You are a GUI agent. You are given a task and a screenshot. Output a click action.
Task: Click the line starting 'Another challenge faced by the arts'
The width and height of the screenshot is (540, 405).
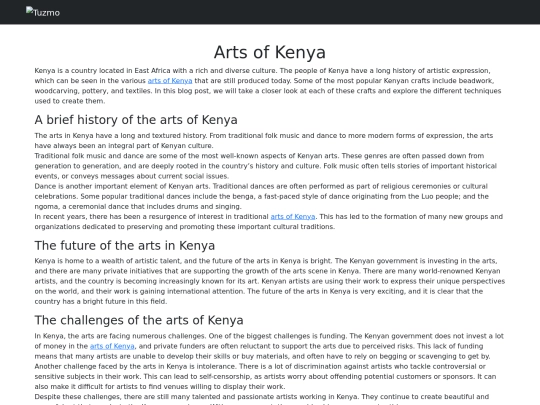(x=260, y=366)
